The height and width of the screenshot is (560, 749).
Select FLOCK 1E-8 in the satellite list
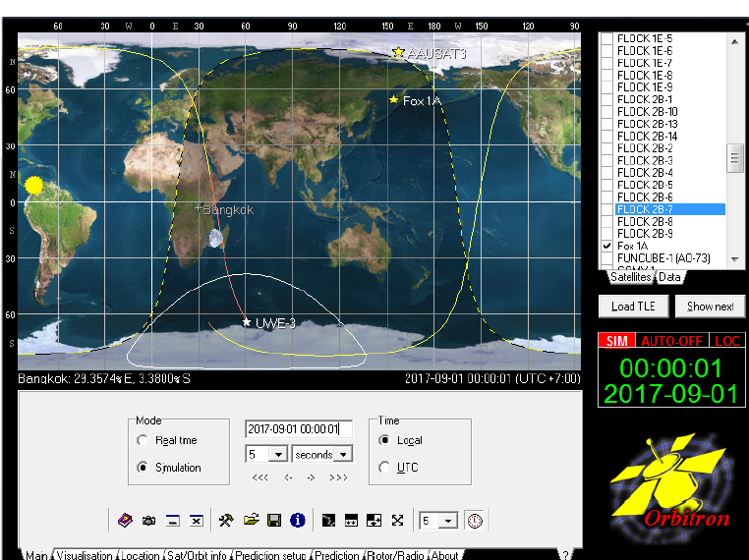point(645,75)
